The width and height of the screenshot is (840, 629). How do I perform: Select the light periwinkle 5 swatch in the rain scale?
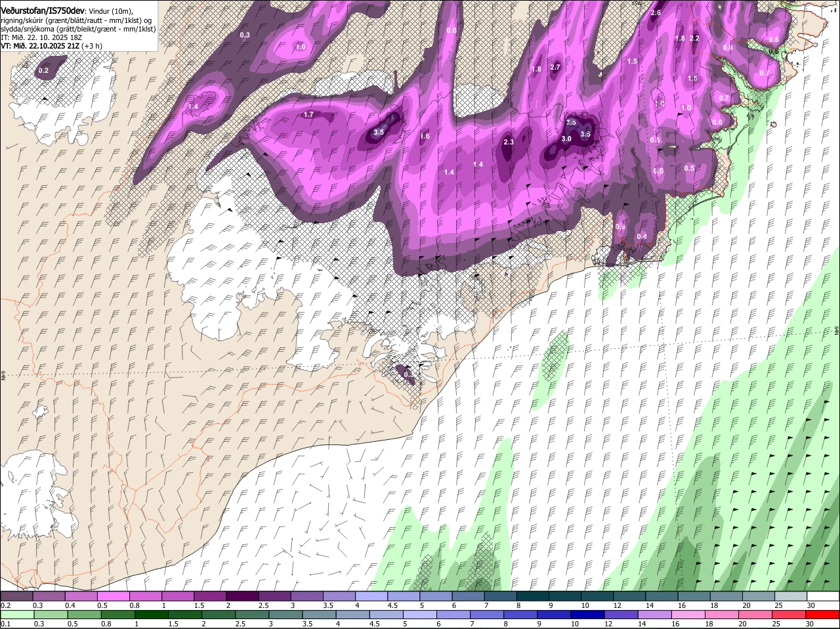click(x=420, y=615)
